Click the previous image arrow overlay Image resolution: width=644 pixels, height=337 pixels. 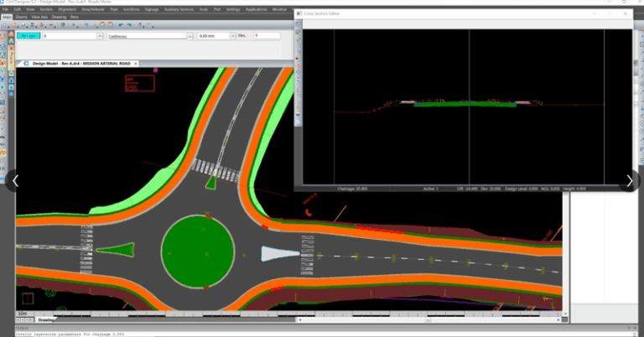pos(15,180)
